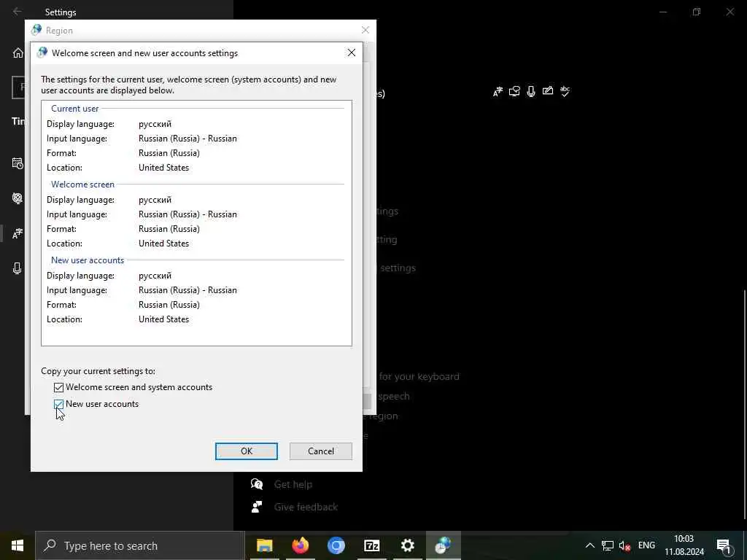
Task: Select the Language sidebar icon
Action: coord(18,233)
